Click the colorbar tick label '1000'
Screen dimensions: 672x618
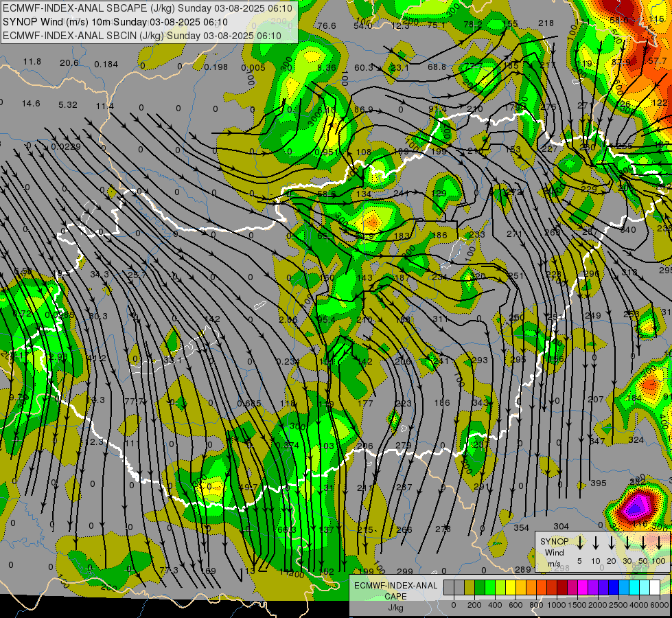556,605
